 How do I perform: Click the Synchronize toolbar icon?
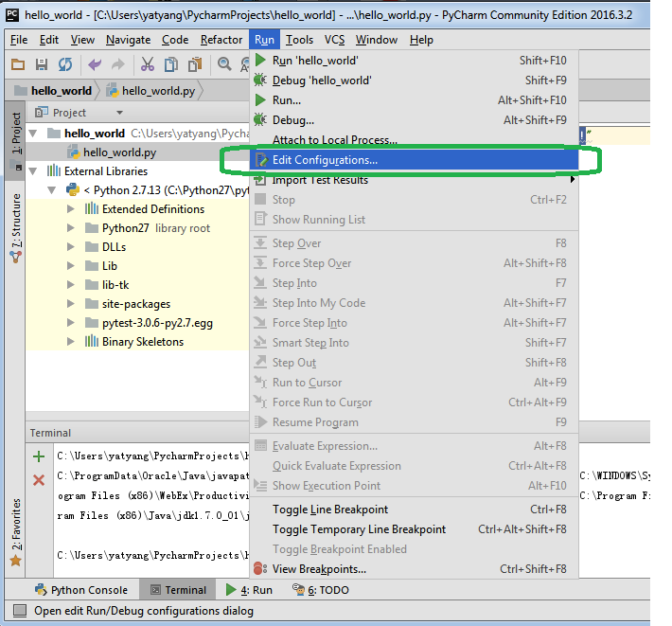65,64
